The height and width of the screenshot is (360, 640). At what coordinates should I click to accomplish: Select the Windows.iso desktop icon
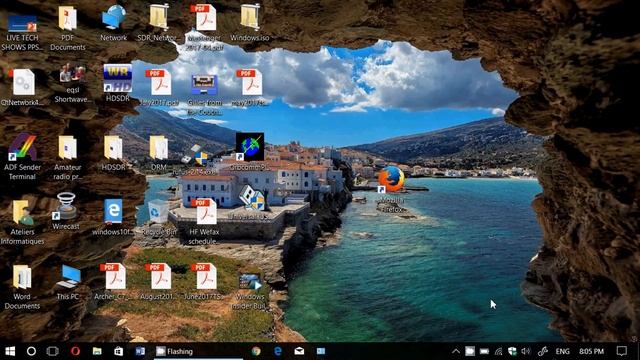coord(249,24)
